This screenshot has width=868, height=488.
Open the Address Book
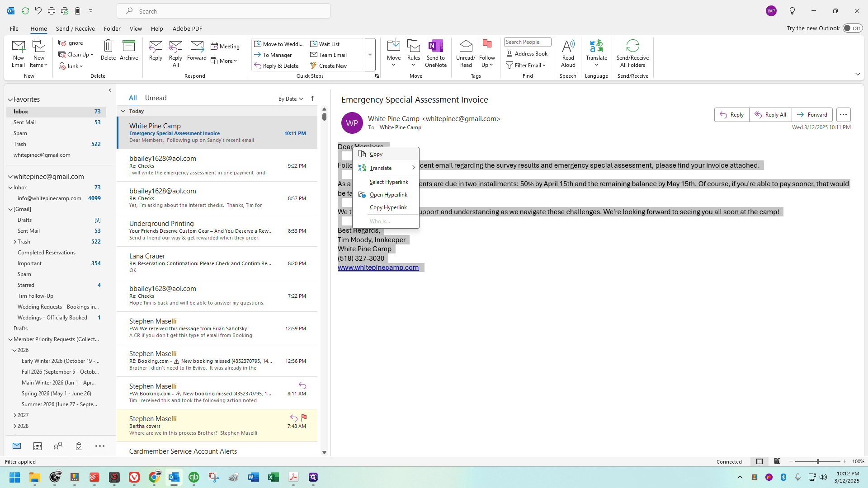(x=527, y=54)
